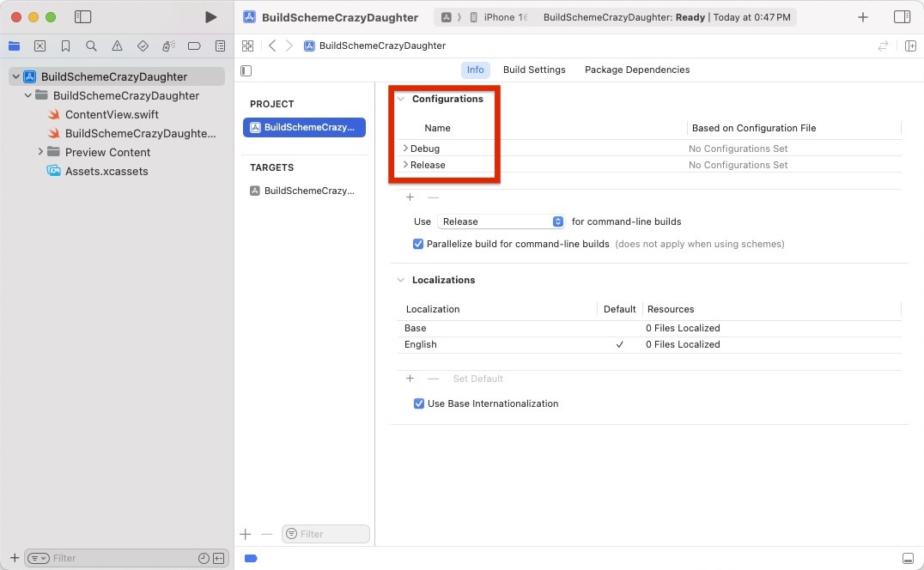Open the find navigator magnifier icon
This screenshot has height=570, width=924.
click(x=91, y=45)
